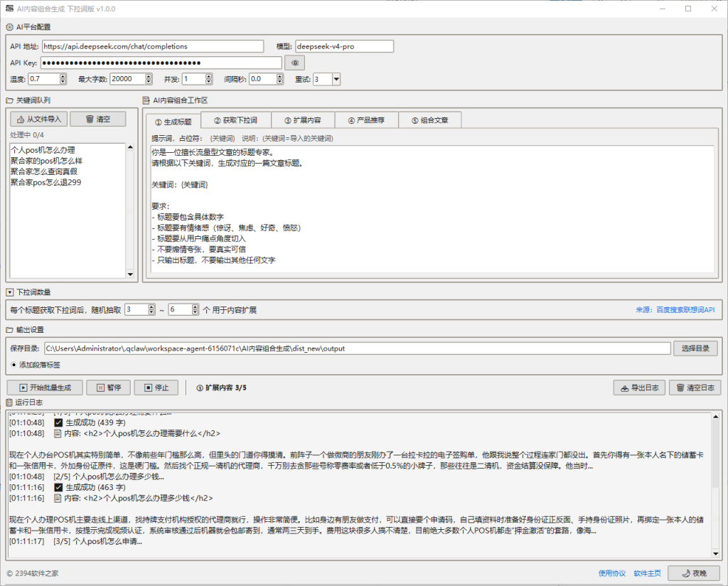Decrease 温度 value with down arrow
Image resolution: width=728 pixels, height=586 pixels.
tap(63, 82)
